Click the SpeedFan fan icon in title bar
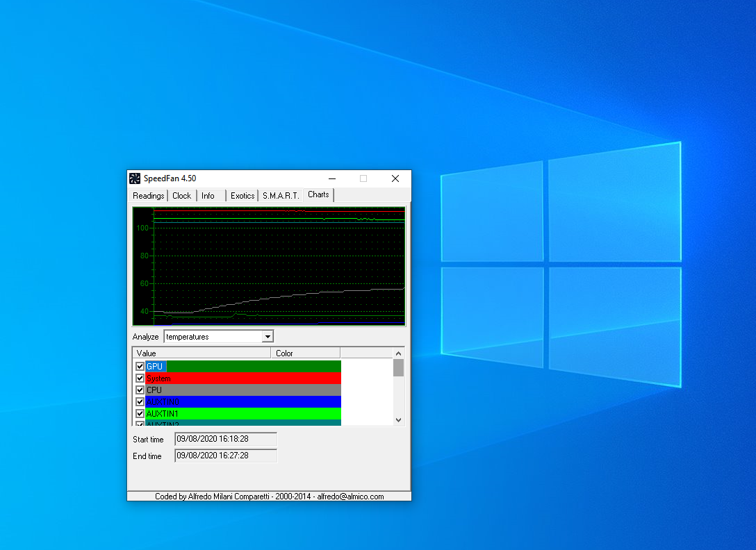This screenshot has height=550, width=756. (x=135, y=178)
